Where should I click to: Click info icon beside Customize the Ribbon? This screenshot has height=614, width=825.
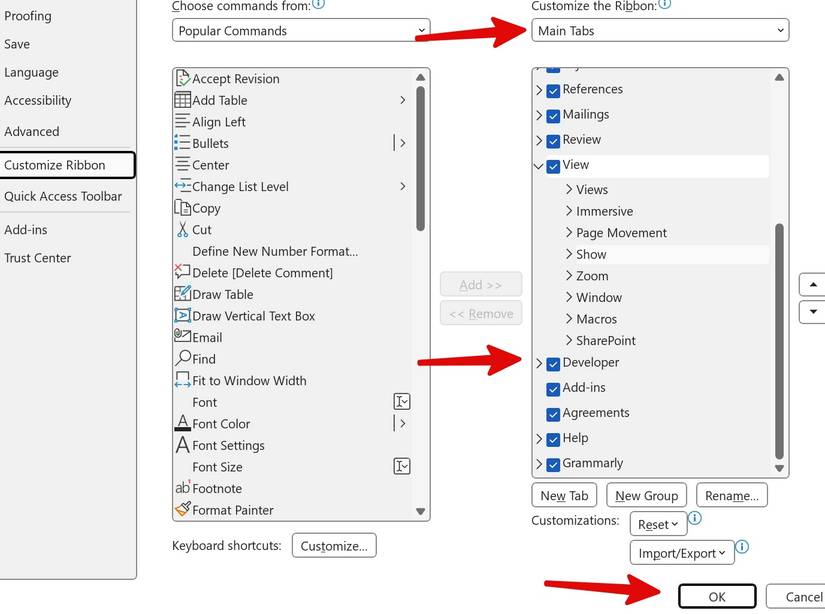(665, 4)
